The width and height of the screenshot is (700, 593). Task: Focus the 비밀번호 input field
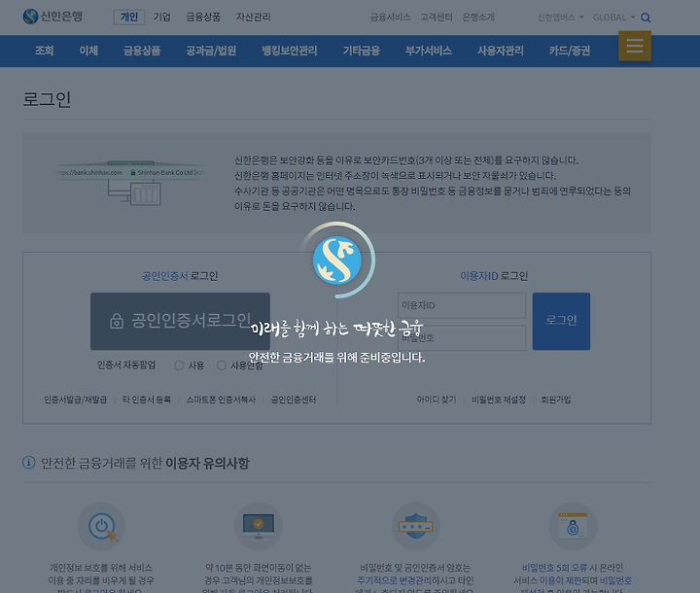tap(462, 338)
